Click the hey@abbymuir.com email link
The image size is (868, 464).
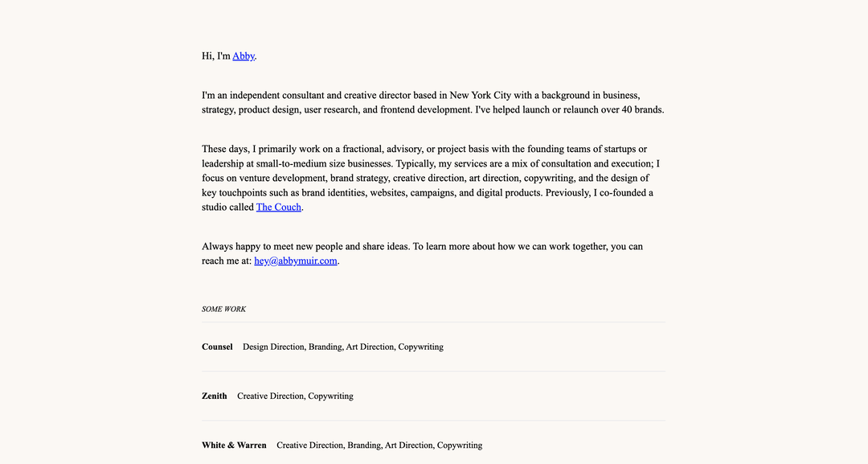[296, 261]
